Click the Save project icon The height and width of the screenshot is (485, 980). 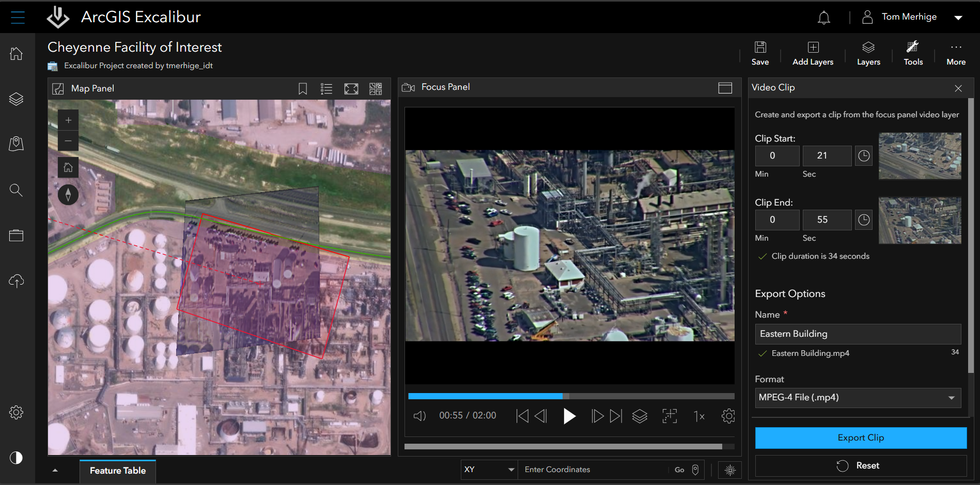point(760,53)
